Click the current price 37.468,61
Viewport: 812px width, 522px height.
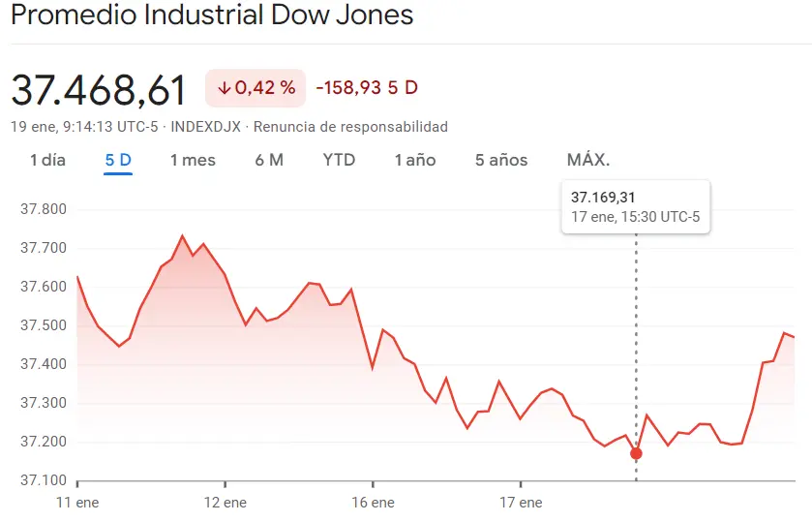99,90
